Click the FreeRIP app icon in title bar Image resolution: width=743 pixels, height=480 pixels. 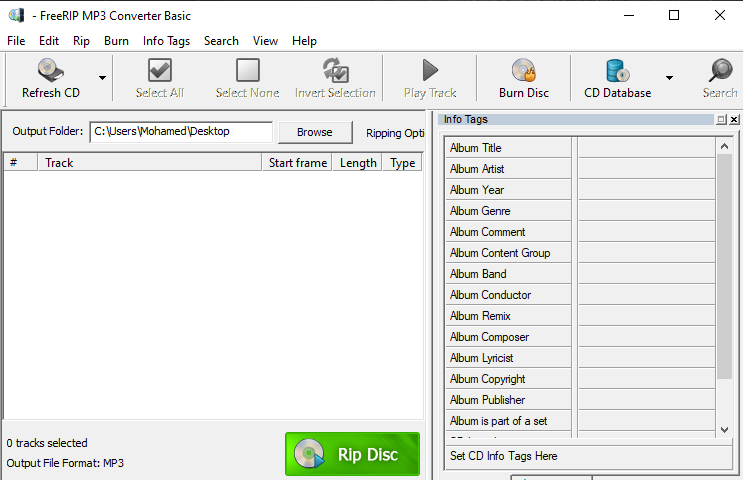point(17,15)
